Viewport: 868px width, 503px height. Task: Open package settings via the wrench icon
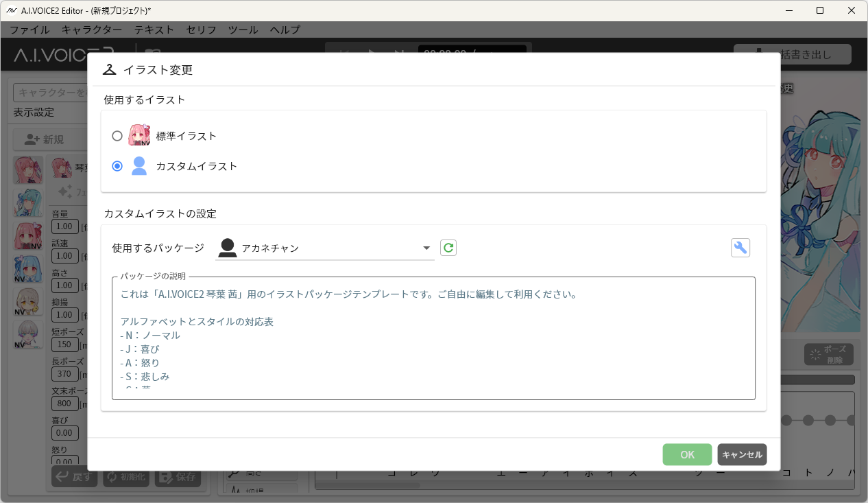pos(740,248)
